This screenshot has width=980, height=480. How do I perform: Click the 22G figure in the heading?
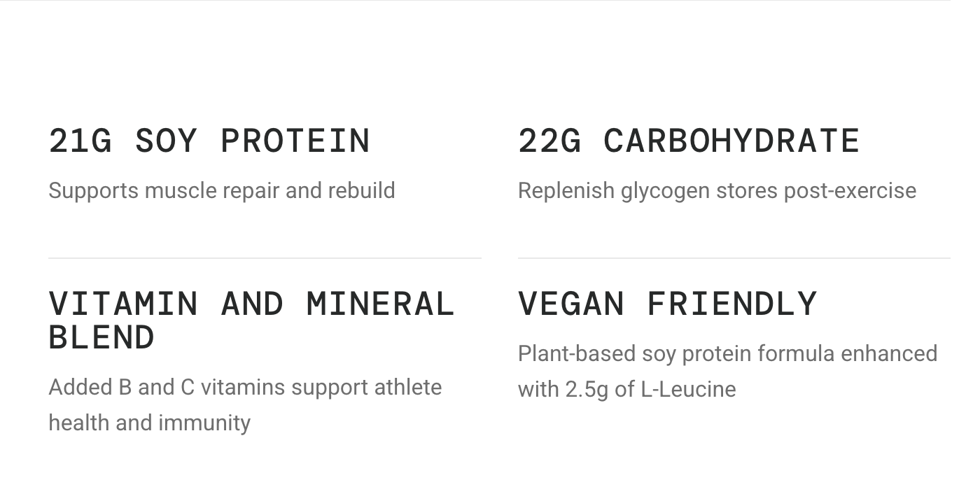[x=549, y=141]
